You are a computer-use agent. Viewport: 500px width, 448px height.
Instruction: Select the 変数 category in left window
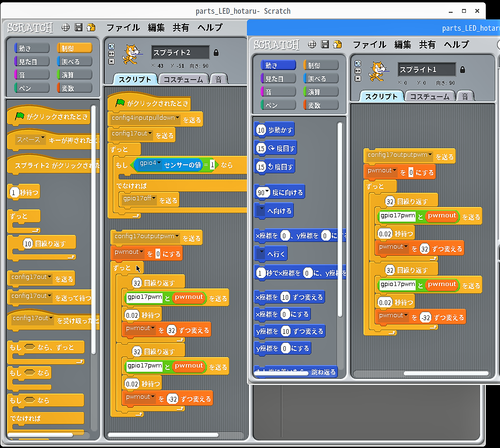[74, 88]
